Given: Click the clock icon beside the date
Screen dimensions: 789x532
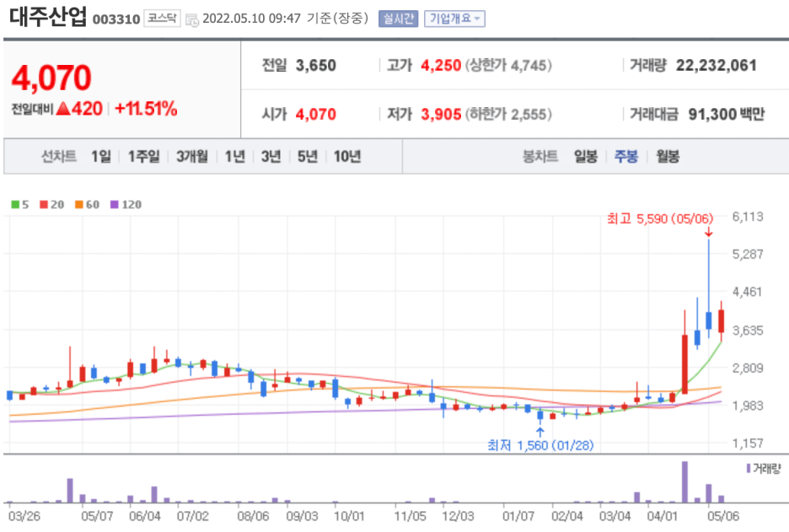Looking at the screenshot, I should pyautogui.click(x=191, y=20).
